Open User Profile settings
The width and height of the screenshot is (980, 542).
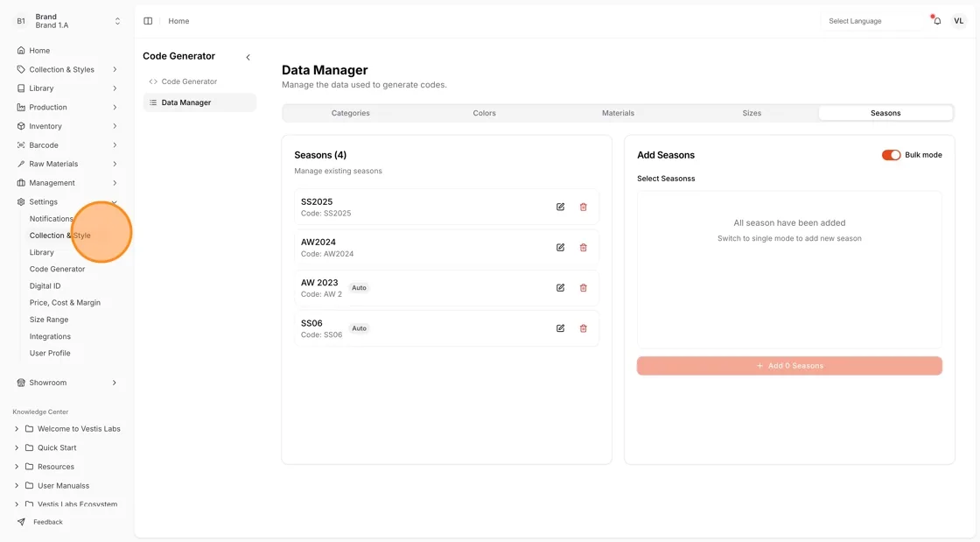pos(50,353)
